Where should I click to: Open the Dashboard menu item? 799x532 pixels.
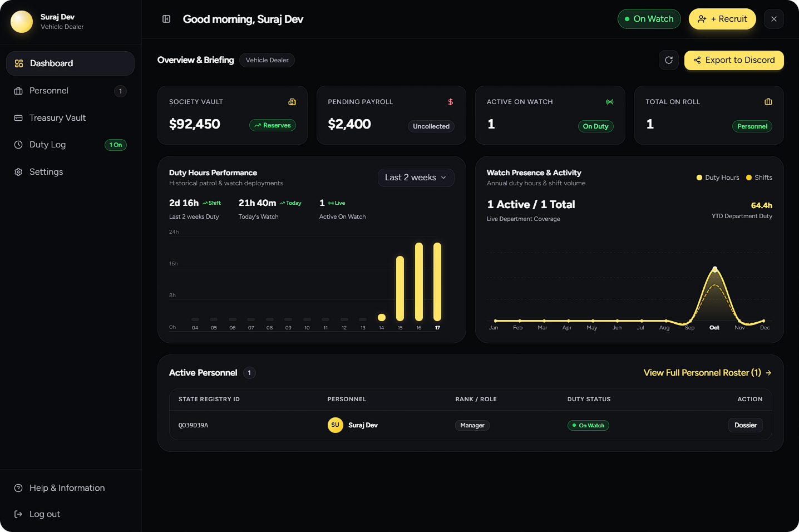coord(70,63)
